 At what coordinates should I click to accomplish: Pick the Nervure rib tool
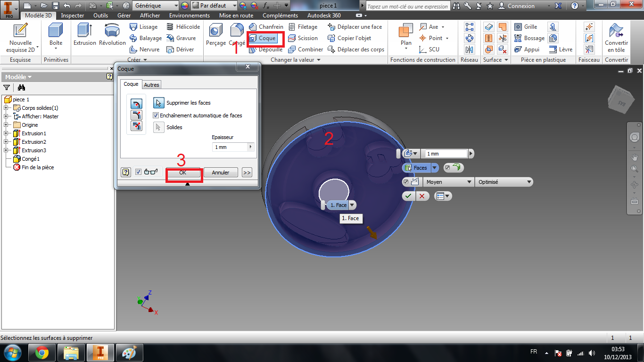(145, 49)
